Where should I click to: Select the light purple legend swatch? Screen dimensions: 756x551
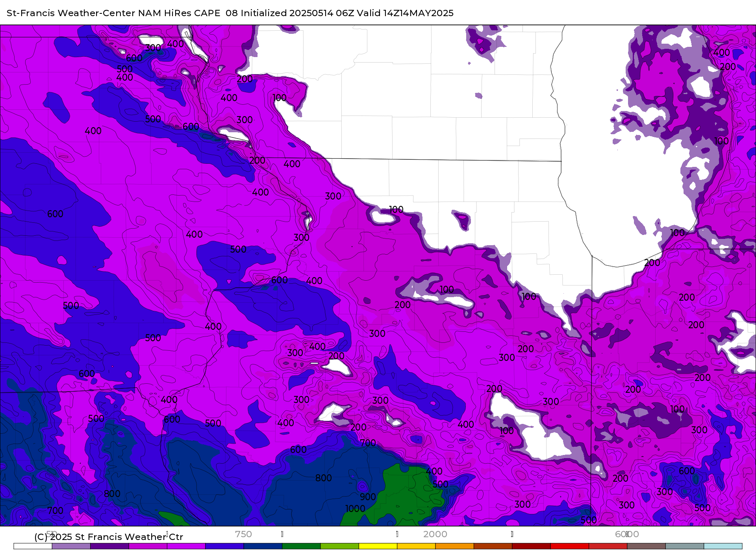pos(71,546)
